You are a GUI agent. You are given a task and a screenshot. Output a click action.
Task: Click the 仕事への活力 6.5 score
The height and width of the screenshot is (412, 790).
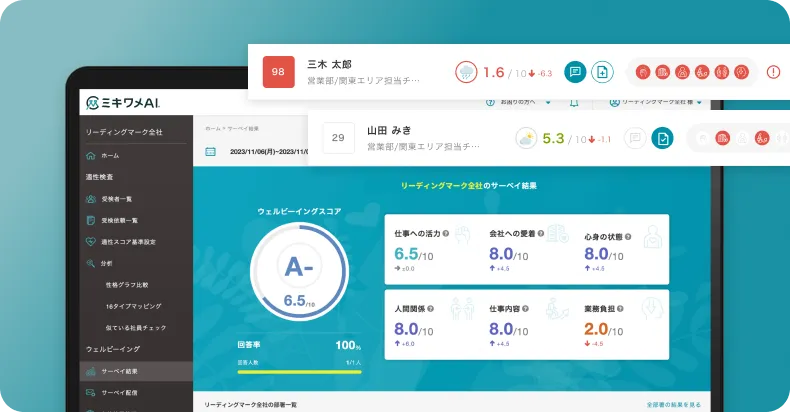click(x=414, y=254)
